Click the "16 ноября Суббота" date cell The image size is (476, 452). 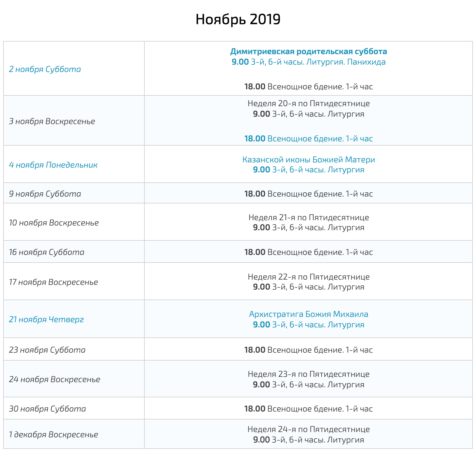47,252
